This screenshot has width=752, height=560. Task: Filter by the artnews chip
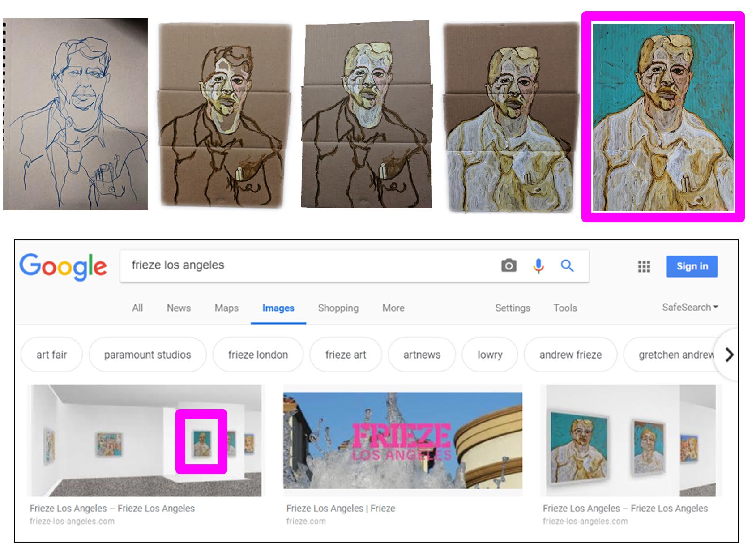[422, 355]
